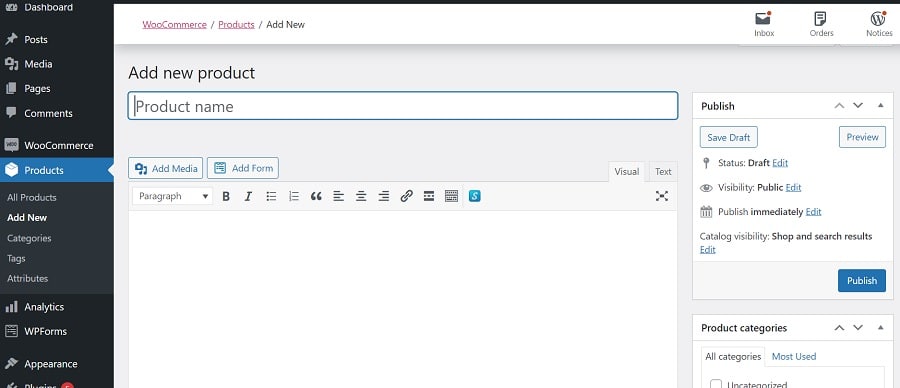Viewport: 900px width, 388px height.
Task: Open the Paragraph format dropdown
Action: click(x=173, y=196)
